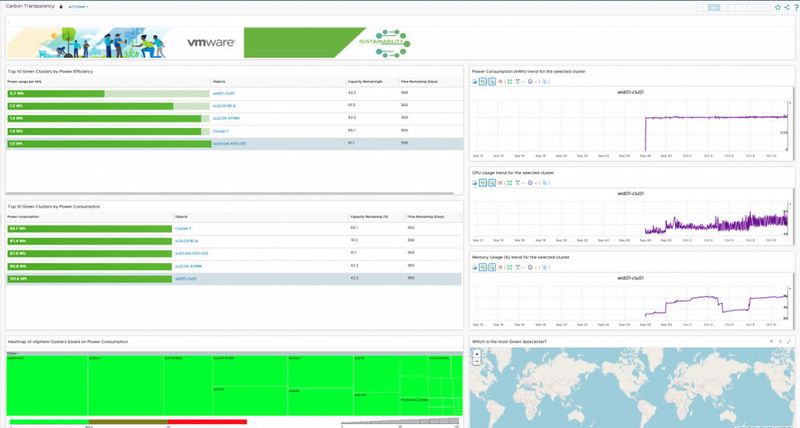Viewport: 800px width, 428px height.
Task: Click the red icon in Power Consumption trend toolbar
Action: tap(501, 82)
